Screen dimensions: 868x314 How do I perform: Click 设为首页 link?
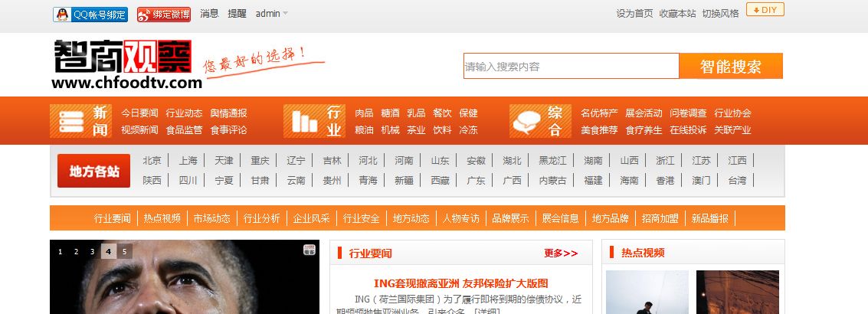tap(634, 14)
